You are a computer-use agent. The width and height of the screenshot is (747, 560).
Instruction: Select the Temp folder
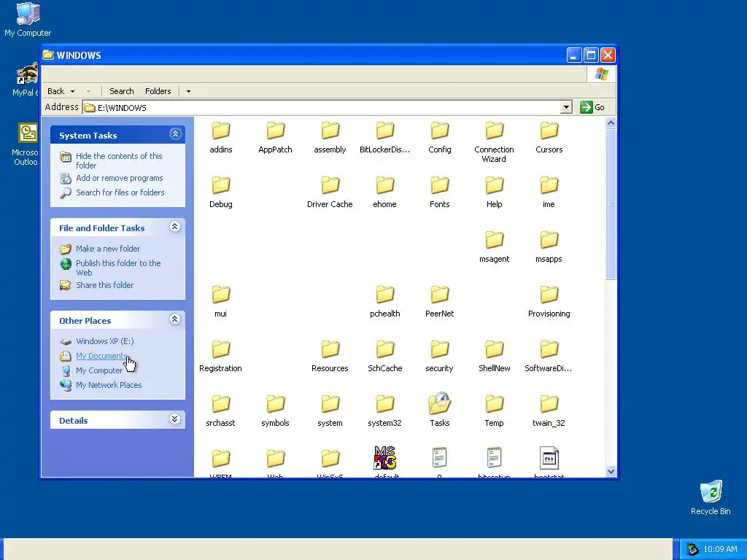[494, 411]
